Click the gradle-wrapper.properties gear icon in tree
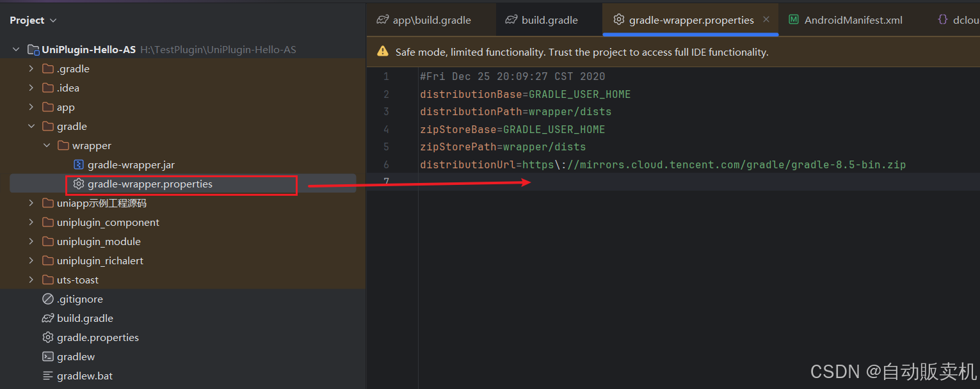980x389 pixels. [x=79, y=184]
